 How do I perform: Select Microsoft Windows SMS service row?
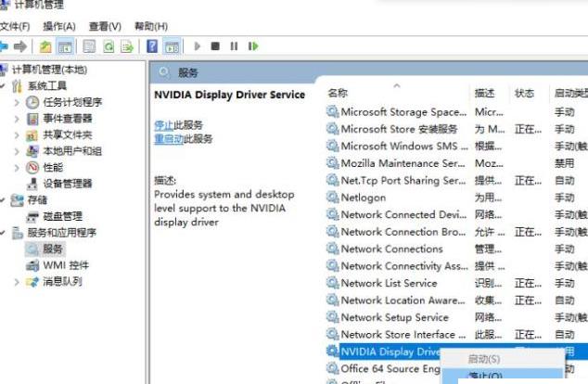click(x=456, y=147)
